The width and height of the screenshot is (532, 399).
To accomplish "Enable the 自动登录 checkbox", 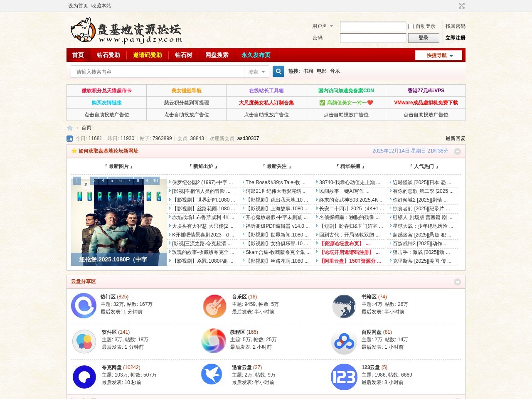I will point(411,26).
